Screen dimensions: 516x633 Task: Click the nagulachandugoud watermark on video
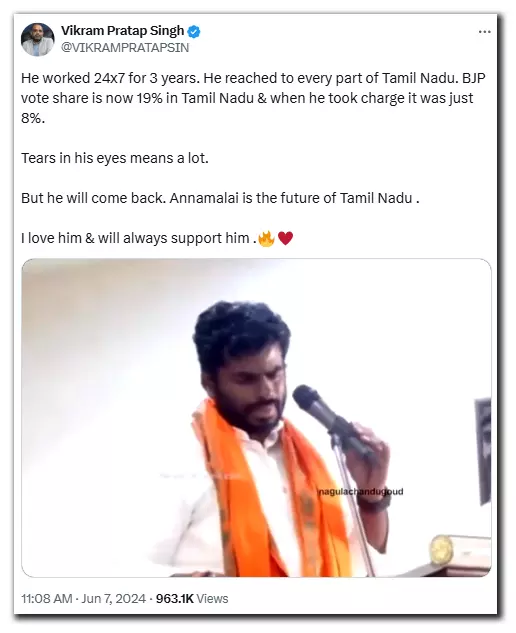[360, 491]
